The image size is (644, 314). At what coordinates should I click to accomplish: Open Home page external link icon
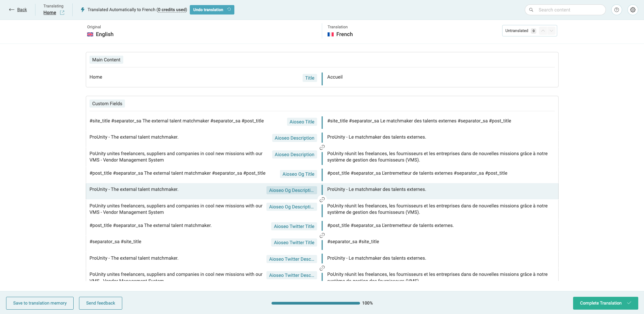click(x=62, y=12)
